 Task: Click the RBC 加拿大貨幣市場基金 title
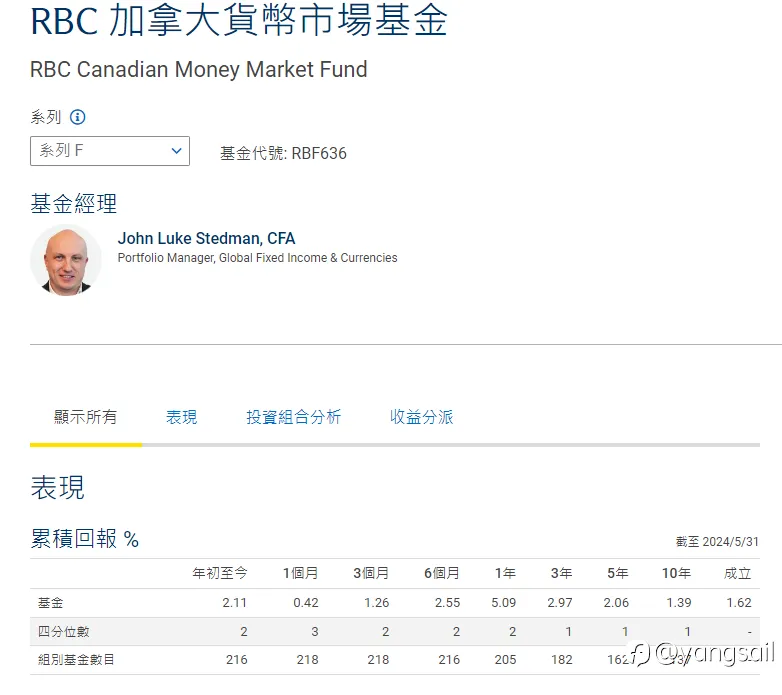tap(239, 20)
